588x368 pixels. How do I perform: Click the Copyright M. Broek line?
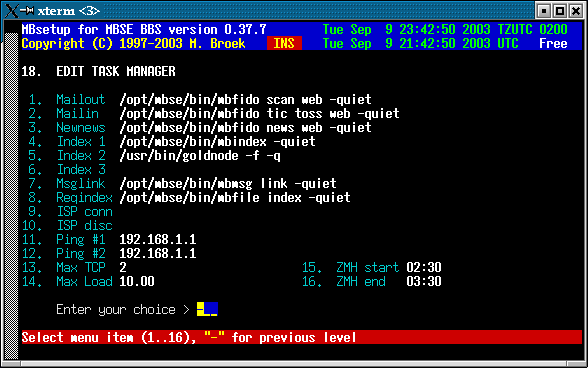(x=134, y=44)
